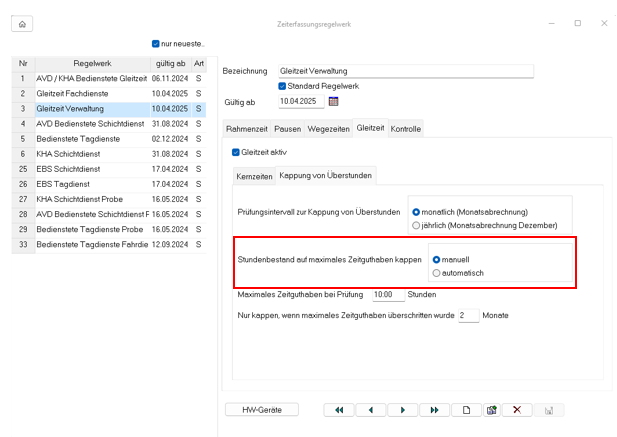Viewport: 617px width, 437px height.
Task: Toggle the 'nur neueste' checkbox
Action: pos(155,43)
